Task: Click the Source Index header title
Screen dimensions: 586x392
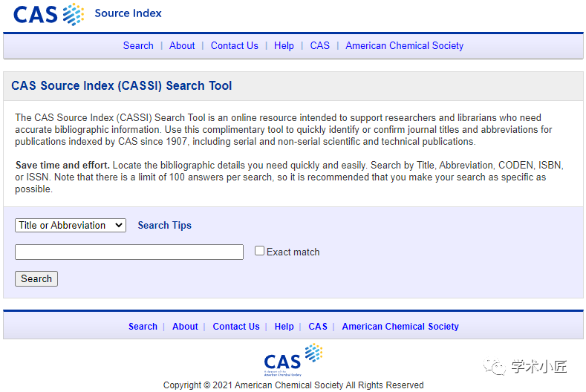Action: pyautogui.click(x=128, y=13)
